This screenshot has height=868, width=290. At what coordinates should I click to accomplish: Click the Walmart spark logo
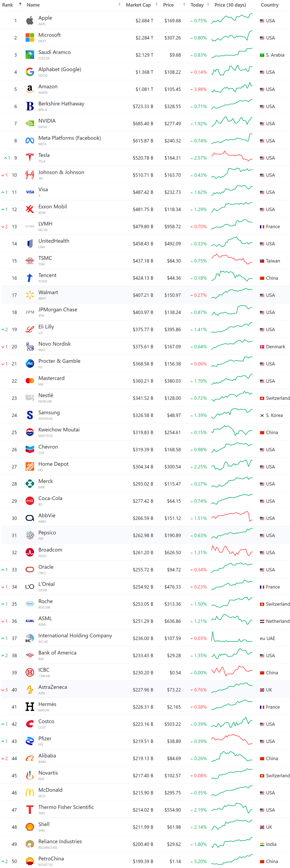coord(30,295)
